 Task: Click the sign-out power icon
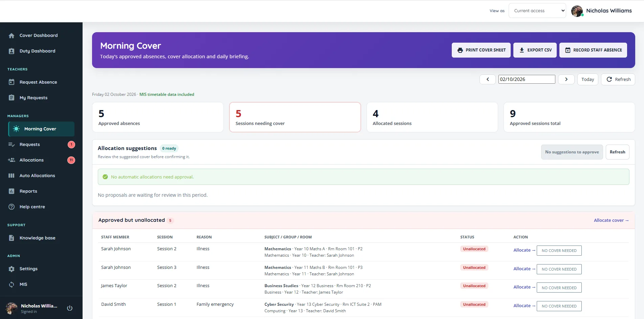click(70, 308)
